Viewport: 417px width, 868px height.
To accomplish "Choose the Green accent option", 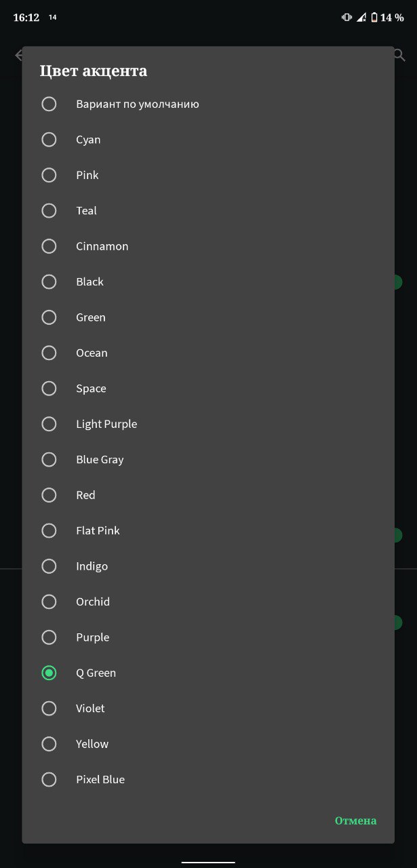I will (x=208, y=317).
